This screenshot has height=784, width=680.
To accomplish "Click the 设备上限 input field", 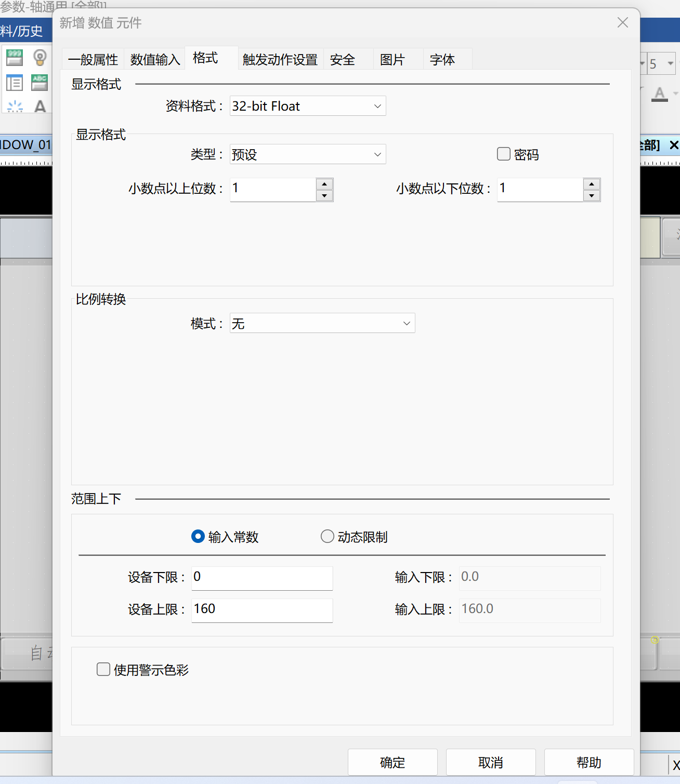I will pyautogui.click(x=262, y=610).
